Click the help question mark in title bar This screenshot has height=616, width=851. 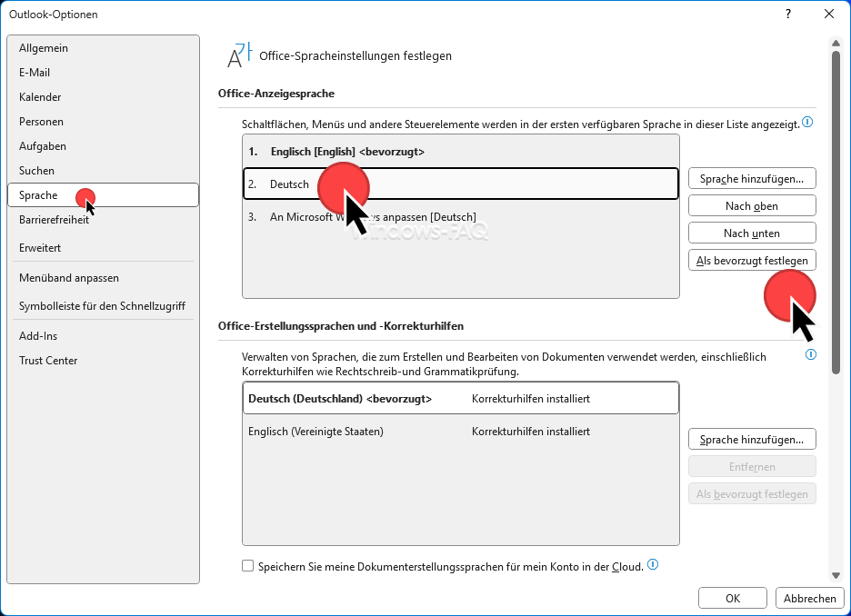(786, 14)
